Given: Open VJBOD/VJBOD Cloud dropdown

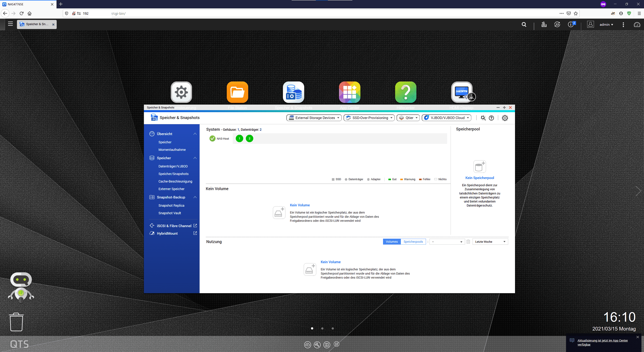Looking at the screenshot, I should (447, 118).
